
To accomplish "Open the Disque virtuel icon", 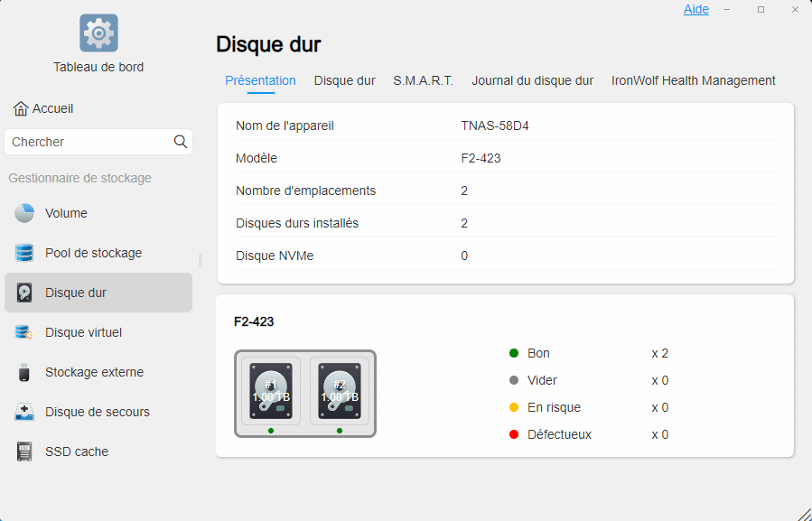I will coord(24,332).
